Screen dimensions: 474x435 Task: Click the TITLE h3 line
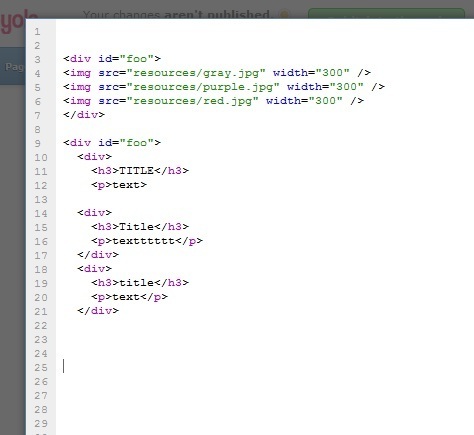140,171
